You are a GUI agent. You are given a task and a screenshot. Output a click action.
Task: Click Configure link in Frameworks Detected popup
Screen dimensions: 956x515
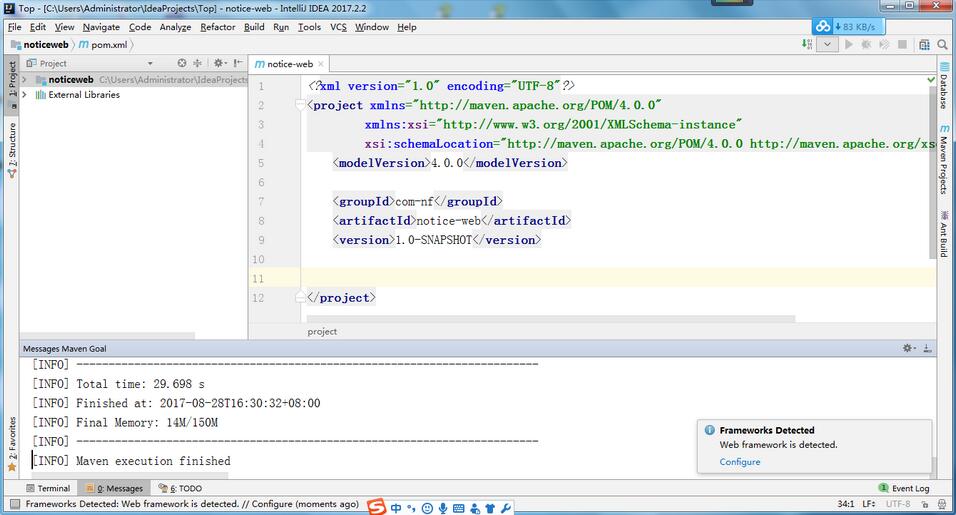(x=740, y=461)
